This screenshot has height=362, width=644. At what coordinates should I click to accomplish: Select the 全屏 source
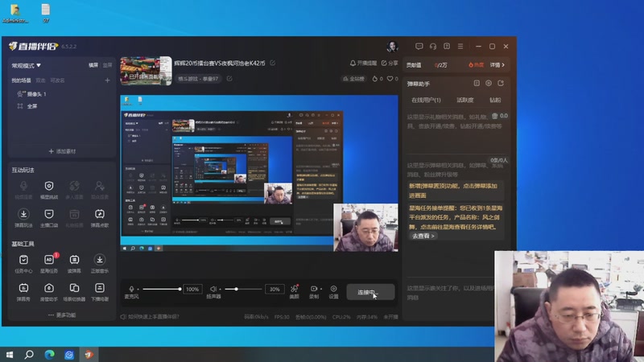click(x=28, y=106)
